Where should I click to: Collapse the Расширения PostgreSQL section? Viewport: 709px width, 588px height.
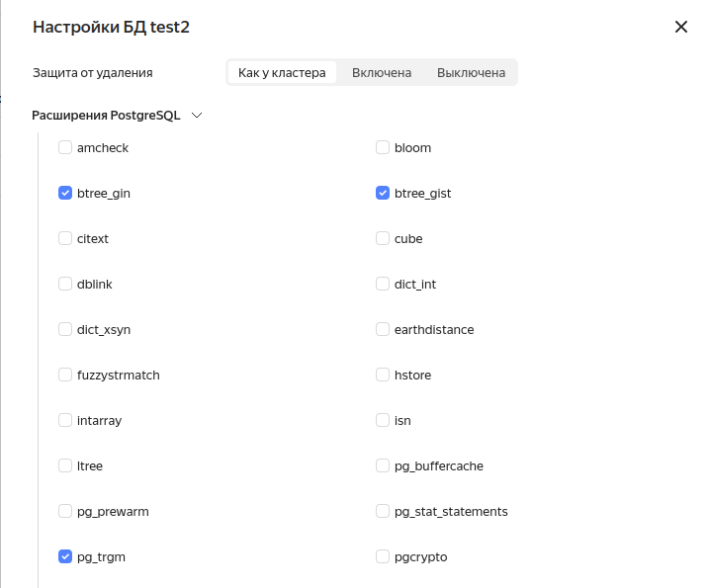[x=197, y=116]
